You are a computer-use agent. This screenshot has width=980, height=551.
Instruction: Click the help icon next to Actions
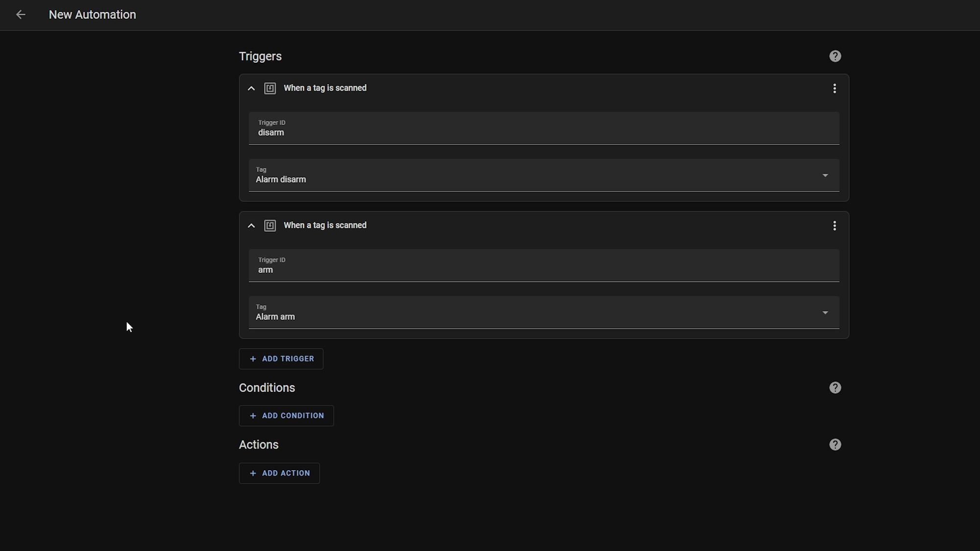[x=835, y=445]
